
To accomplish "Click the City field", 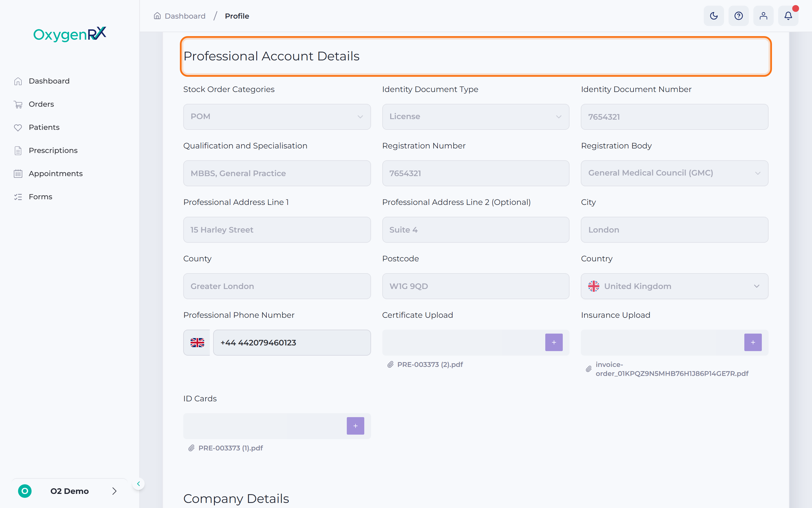I will tap(674, 229).
